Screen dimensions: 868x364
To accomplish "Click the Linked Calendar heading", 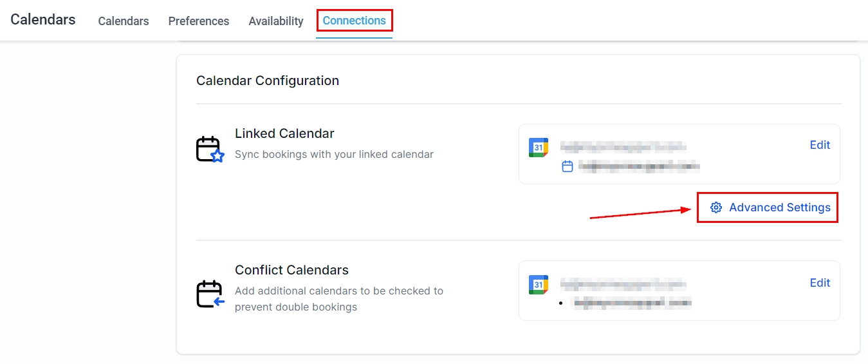I will pos(284,133).
